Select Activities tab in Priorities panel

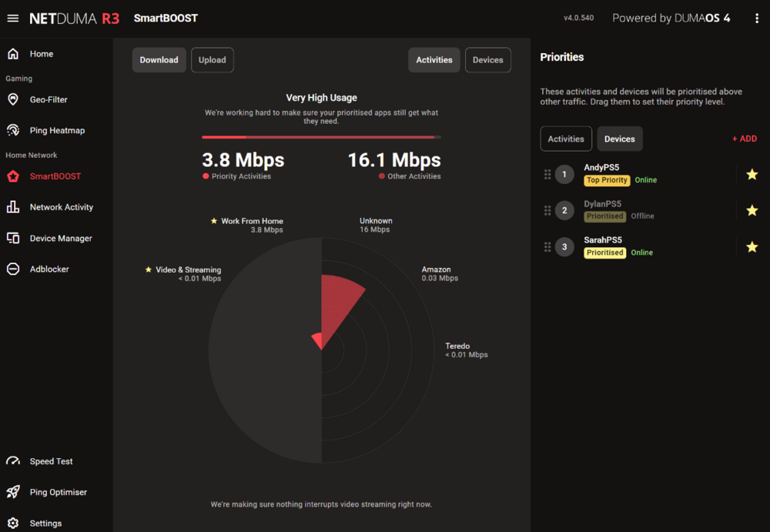(566, 139)
